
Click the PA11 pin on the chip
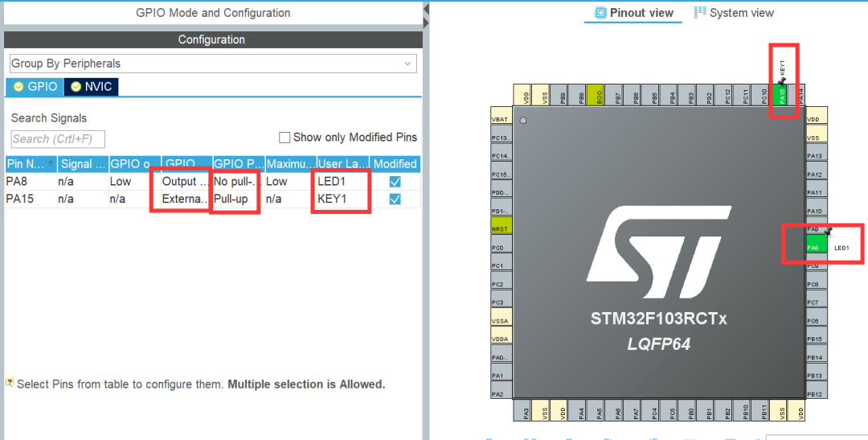click(817, 189)
